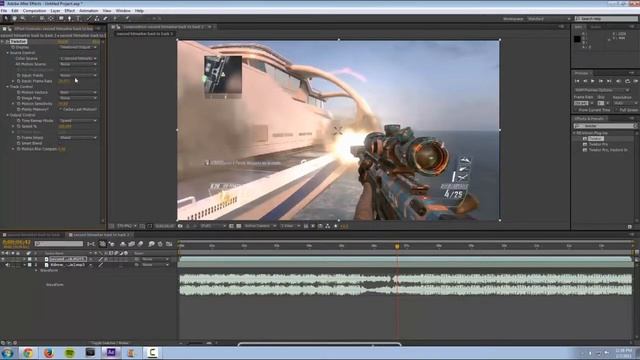This screenshot has height=360, width=640.
Task: Open the viewer magnification ratio dropdown
Action: tap(126, 226)
